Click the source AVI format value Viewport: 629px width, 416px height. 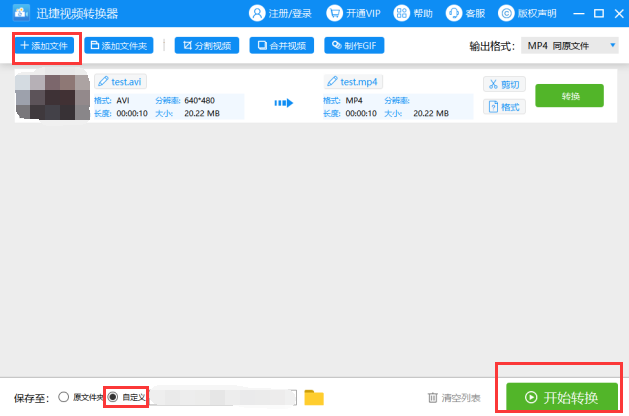123,100
